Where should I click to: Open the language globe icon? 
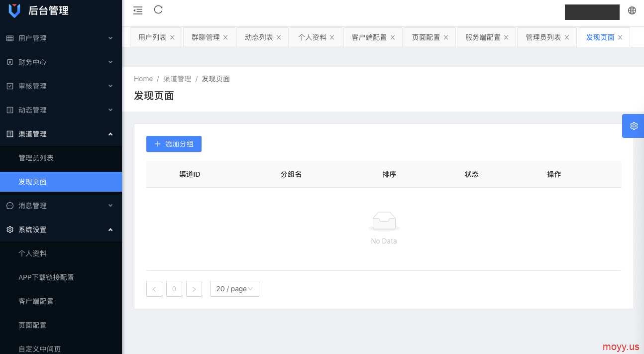632,10
